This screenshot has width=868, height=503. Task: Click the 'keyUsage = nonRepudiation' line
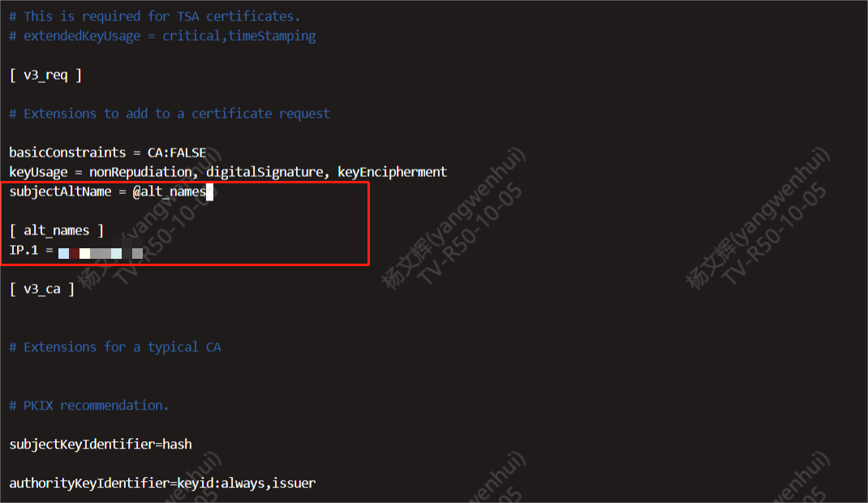(227, 172)
